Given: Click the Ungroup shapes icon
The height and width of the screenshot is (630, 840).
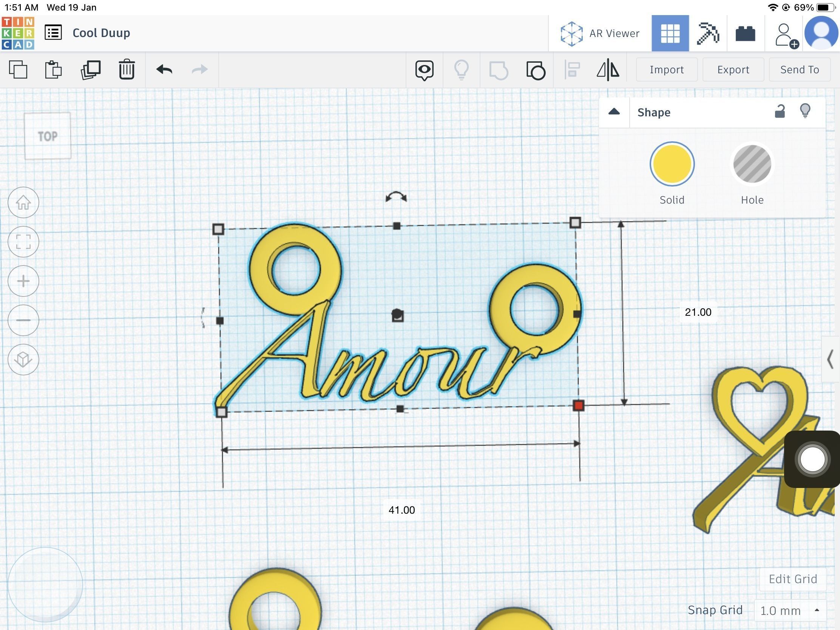Looking at the screenshot, I should tap(536, 70).
